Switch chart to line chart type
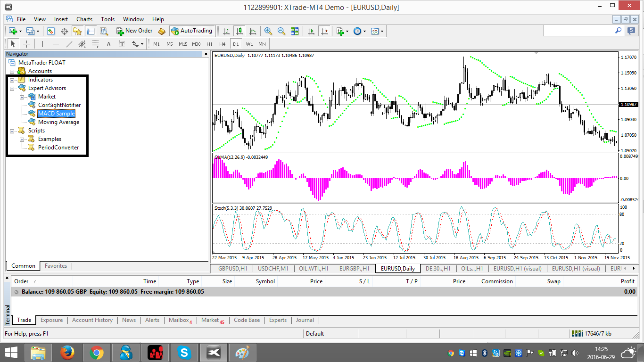Screen dimensions: 644x362 (253, 31)
